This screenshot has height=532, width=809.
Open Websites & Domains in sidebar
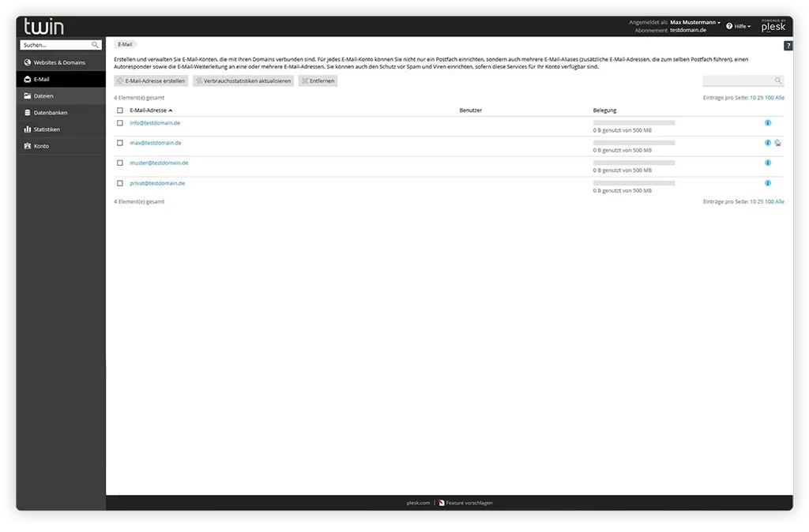pos(59,62)
